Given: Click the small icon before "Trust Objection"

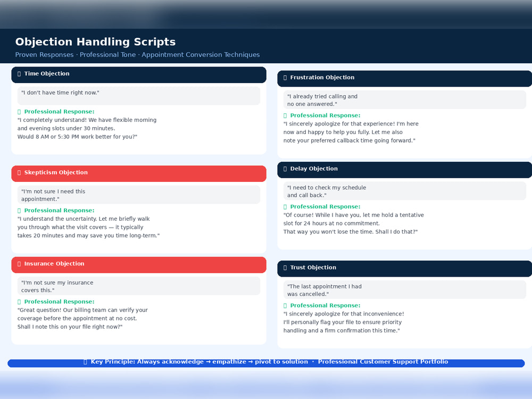Looking at the screenshot, I should (285, 268).
